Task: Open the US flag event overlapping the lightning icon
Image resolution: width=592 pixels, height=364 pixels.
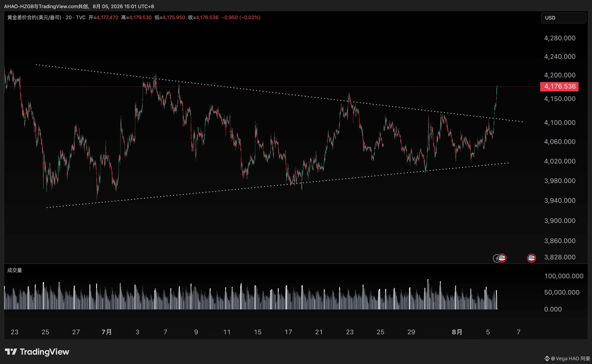Action: (x=502, y=258)
